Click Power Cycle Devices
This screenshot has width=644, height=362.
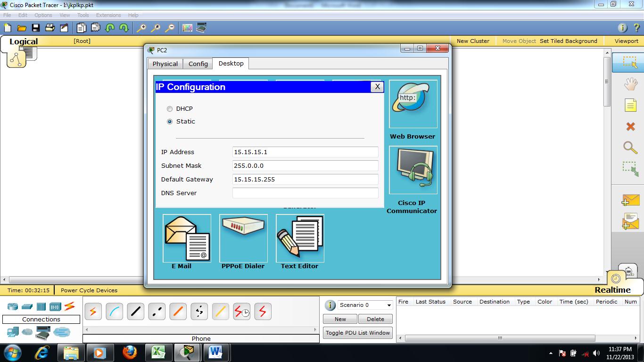89,290
